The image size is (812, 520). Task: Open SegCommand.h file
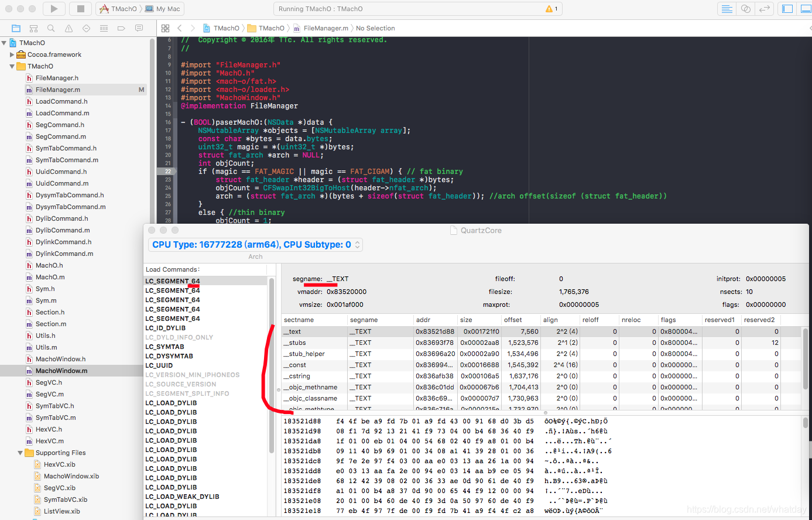(60, 125)
